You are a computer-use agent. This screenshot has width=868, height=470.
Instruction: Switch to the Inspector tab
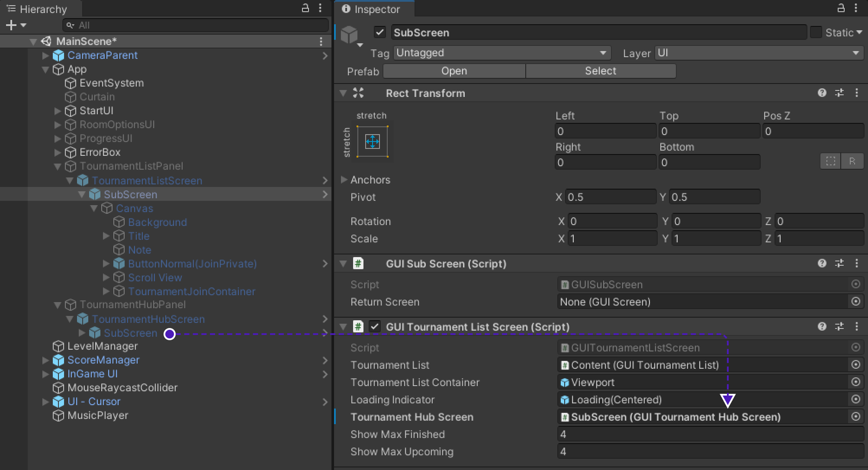[371, 9]
